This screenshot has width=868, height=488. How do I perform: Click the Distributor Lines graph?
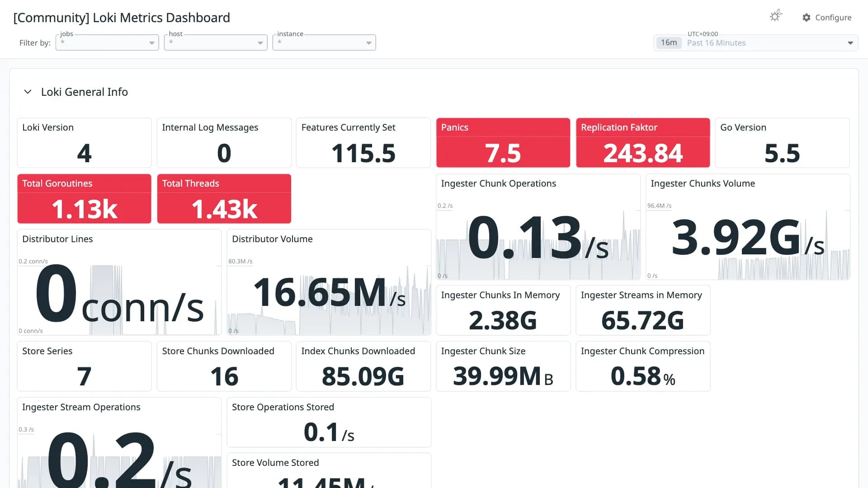coord(119,282)
